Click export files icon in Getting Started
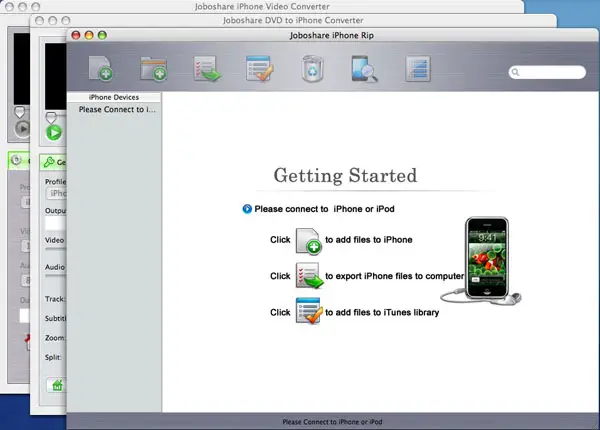 309,275
